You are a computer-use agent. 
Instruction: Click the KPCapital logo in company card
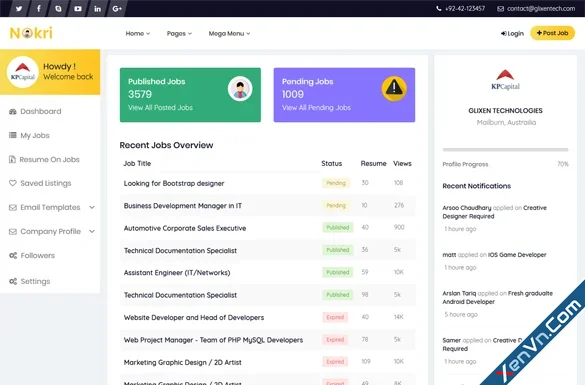point(505,80)
